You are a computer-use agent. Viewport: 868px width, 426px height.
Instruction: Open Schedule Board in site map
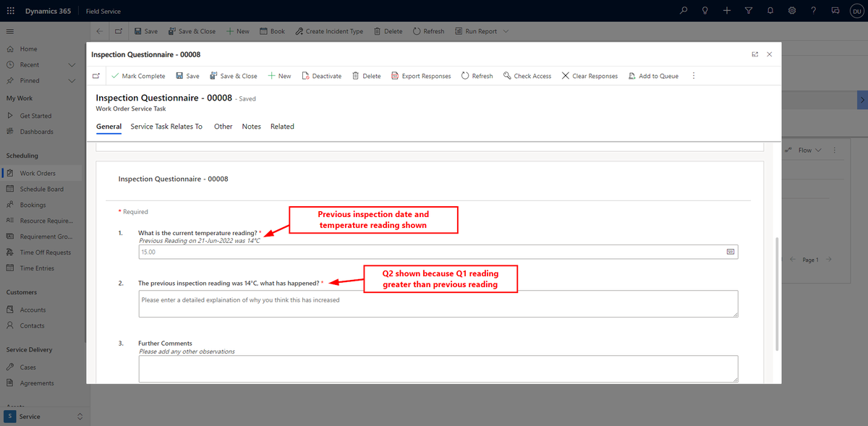coord(41,189)
